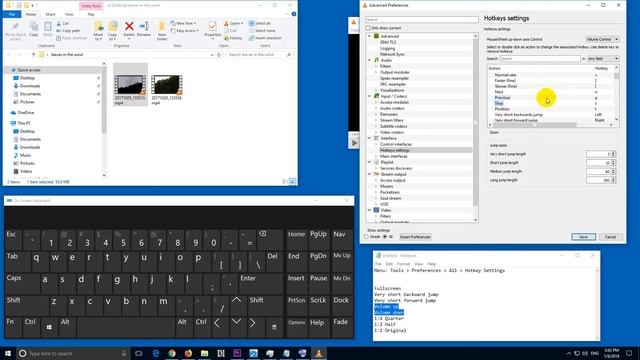Collapse the Stream output tree node

369,174
